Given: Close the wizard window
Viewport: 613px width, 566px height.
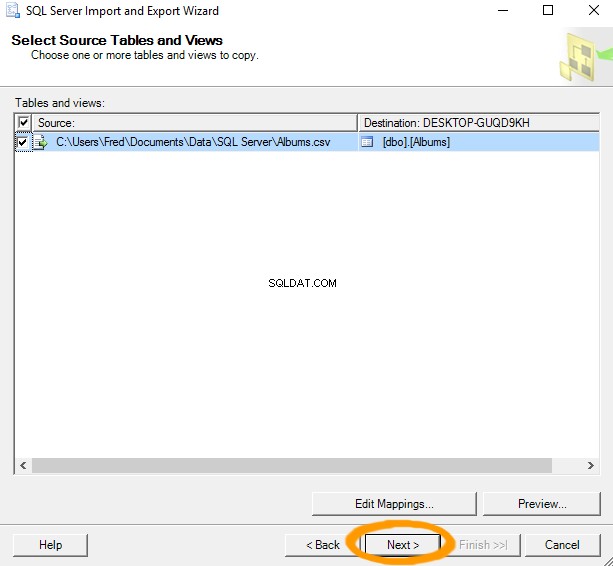Looking at the screenshot, I should click(594, 11).
